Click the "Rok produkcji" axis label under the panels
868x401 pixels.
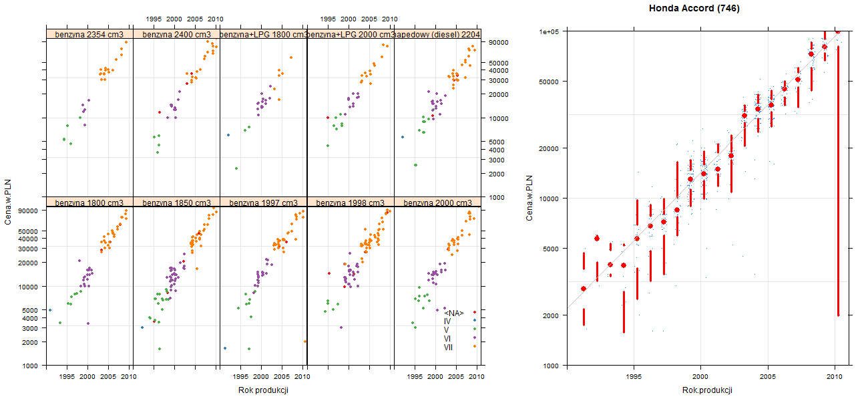263,390
